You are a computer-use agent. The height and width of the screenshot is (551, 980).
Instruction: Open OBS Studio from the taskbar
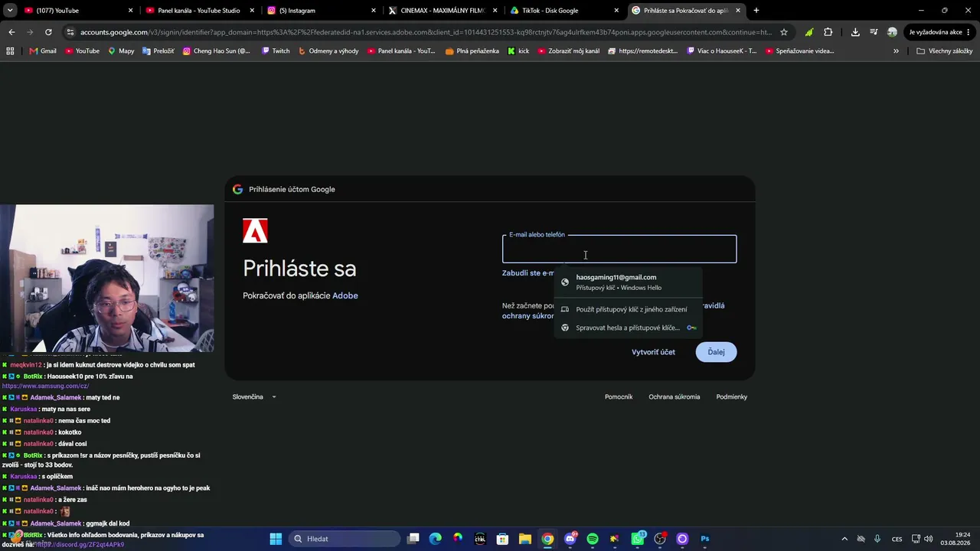tap(660, 539)
